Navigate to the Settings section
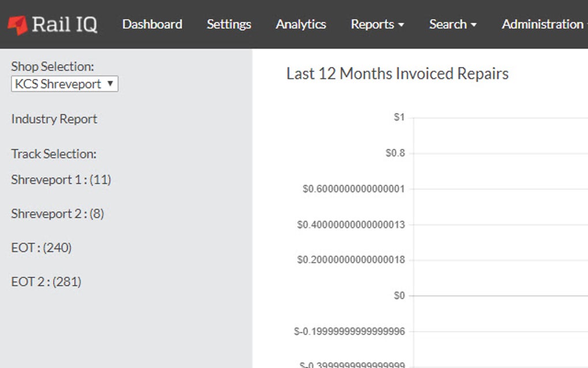 (x=228, y=24)
